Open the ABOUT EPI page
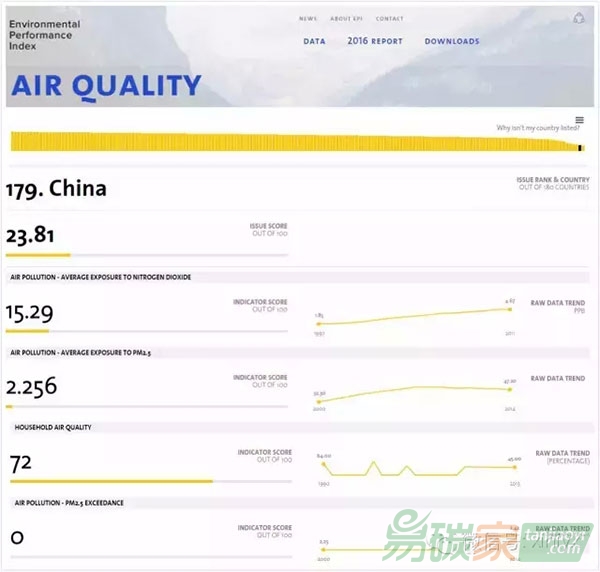This screenshot has width=600, height=572. pos(347,19)
